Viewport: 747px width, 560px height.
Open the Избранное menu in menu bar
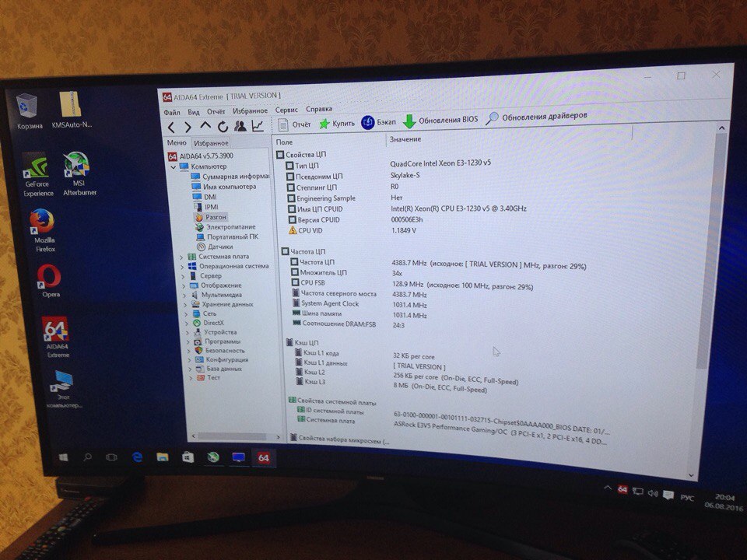tap(250, 110)
